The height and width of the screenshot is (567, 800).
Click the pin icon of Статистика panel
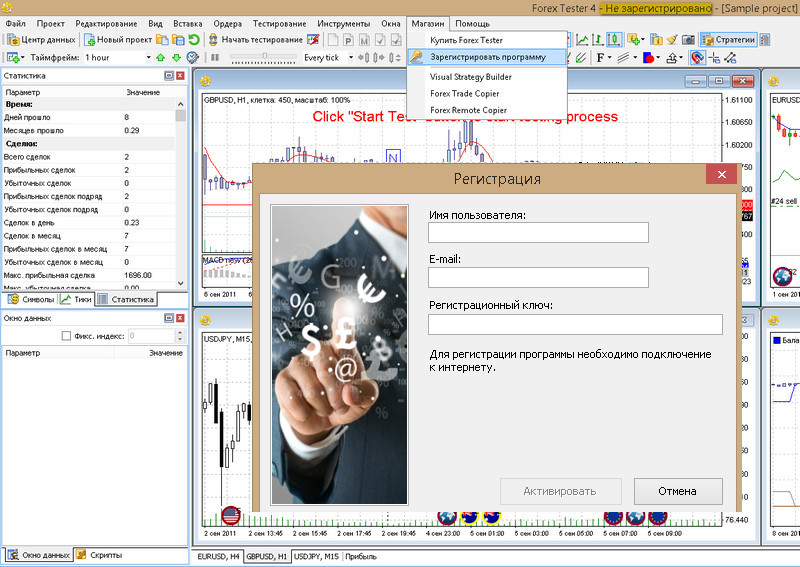point(169,76)
